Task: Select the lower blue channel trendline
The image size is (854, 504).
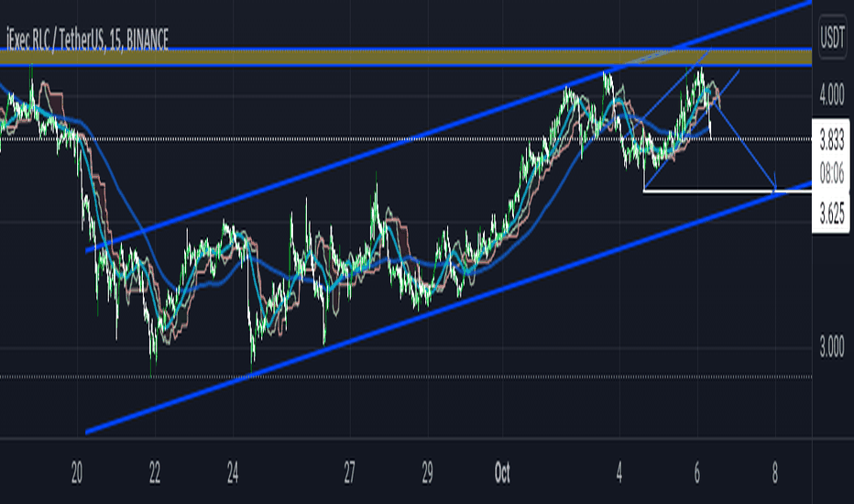Action: click(448, 308)
